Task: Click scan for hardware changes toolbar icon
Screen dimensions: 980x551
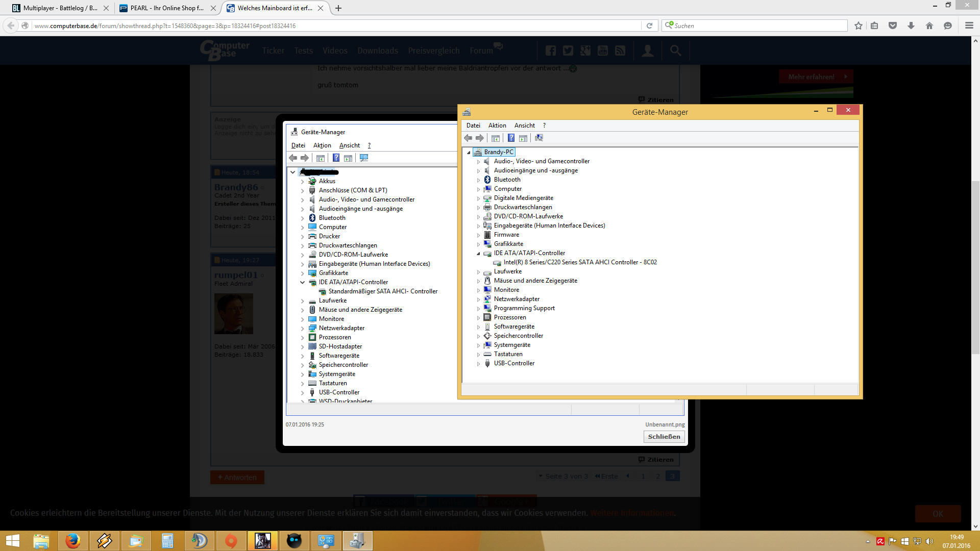Action: (x=539, y=138)
